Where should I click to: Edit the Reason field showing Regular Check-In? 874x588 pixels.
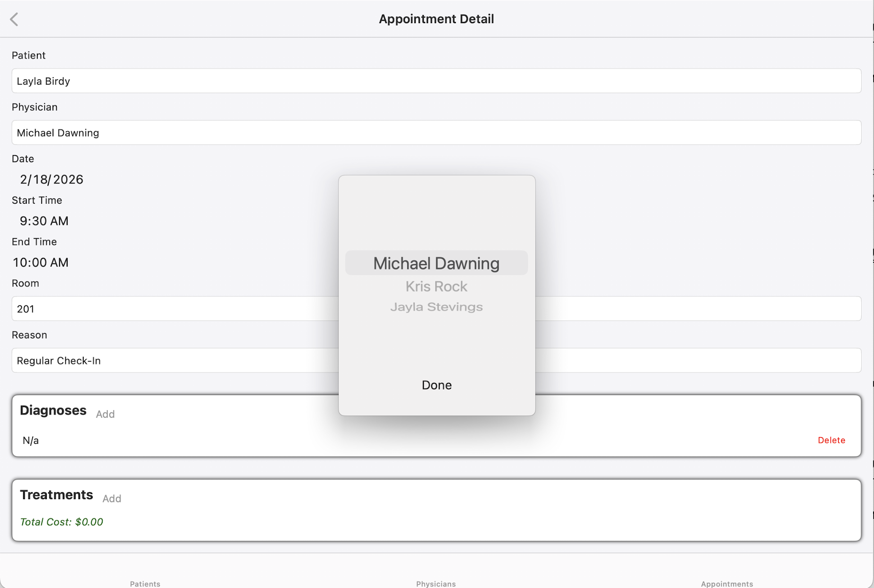(x=142, y=360)
